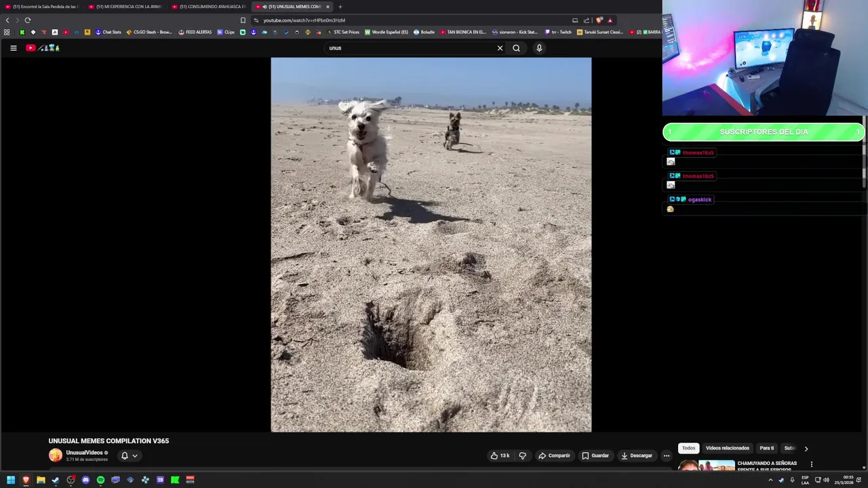Image resolution: width=868 pixels, height=488 pixels.
Task: Open the Wordle Español (ES) bookmark
Action: (387, 32)
